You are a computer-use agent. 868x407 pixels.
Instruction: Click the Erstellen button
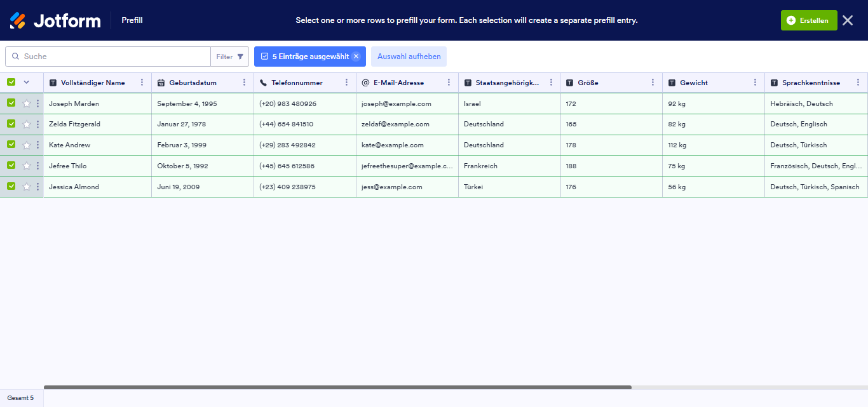click(809, 20)
